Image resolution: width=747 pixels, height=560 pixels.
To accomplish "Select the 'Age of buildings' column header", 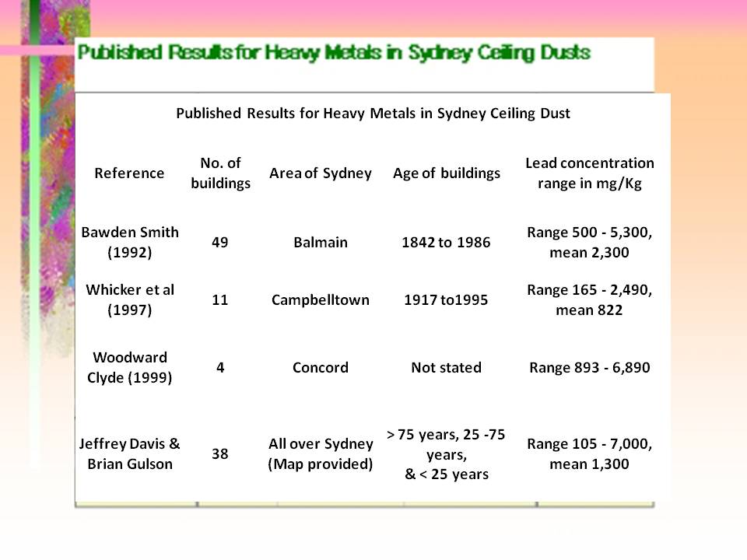I will pos(446,173).
